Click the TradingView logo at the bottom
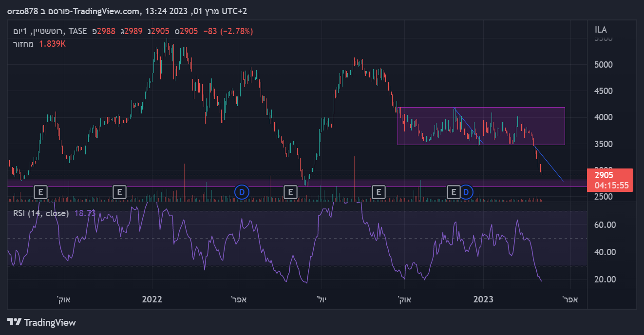This screenshot has width=644, height=335. 42,322
